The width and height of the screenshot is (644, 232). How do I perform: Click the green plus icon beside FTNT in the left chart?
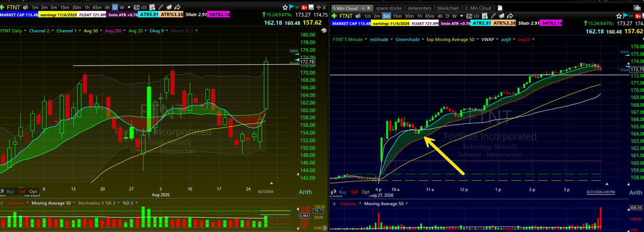point(2,7)
